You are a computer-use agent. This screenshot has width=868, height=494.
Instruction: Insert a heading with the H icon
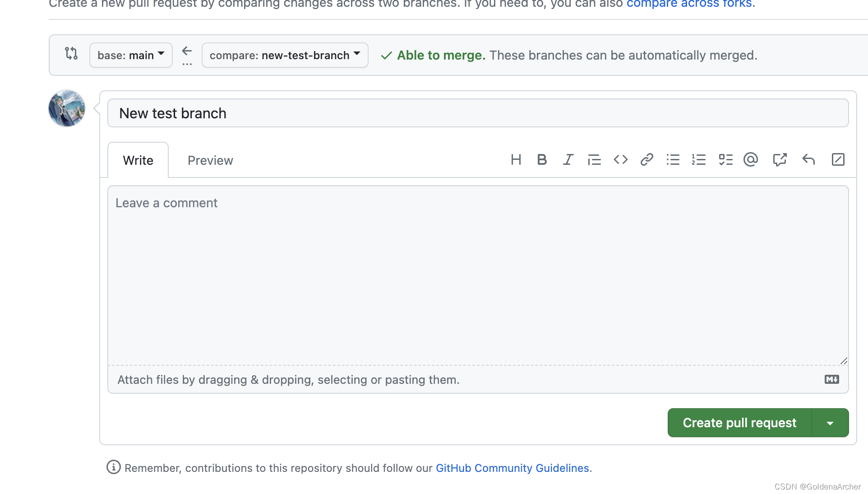pyautogui.click(x=516, y=159)
